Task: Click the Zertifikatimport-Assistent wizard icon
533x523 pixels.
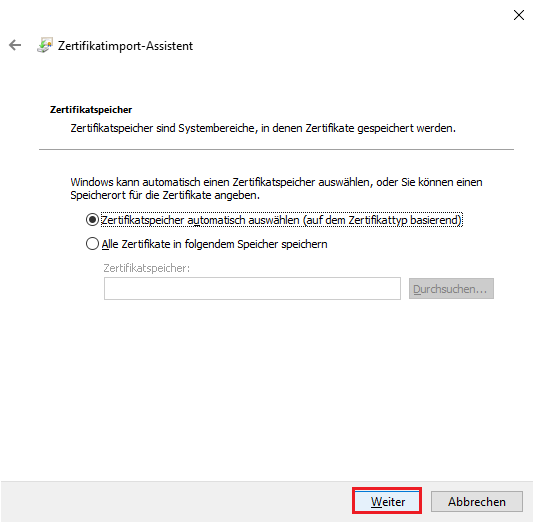Action: pyautogui.click(x=45, y=45)
